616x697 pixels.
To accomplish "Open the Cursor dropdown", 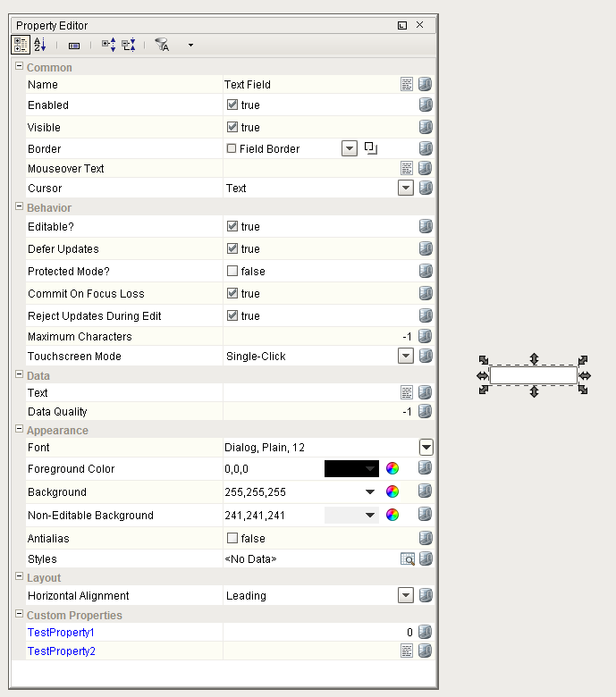I will (x=406, y=189).
